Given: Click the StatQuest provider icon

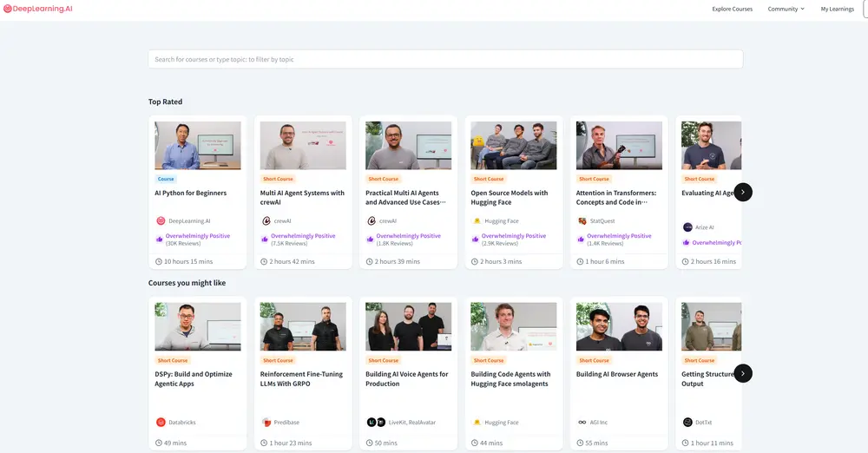Looking at the screenshot, I should point(582,221).
